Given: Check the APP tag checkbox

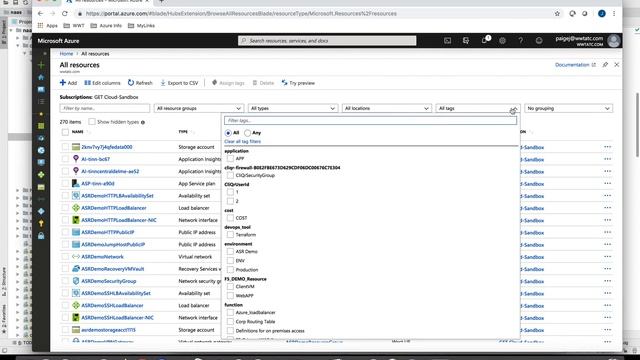Looking at the screenshot, I should (x=230, y=158).
